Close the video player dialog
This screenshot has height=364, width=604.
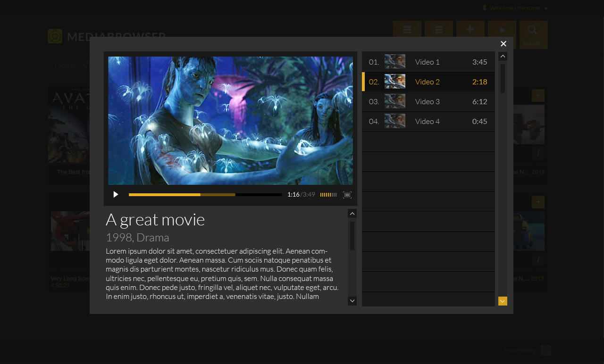(x=503, y=44)
